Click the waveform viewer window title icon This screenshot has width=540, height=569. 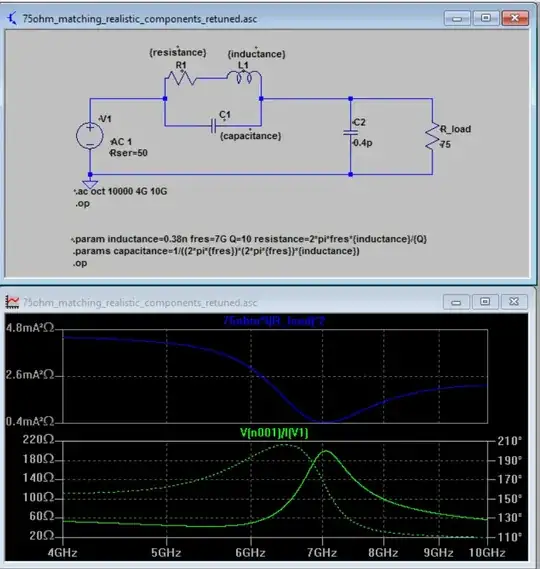click(x=12, y=302)
